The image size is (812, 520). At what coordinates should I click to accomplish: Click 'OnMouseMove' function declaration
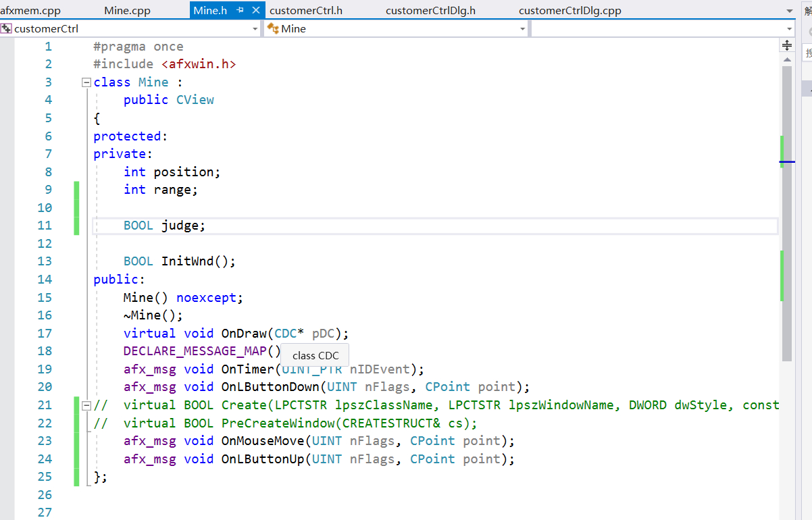click(x=263, y=441)
